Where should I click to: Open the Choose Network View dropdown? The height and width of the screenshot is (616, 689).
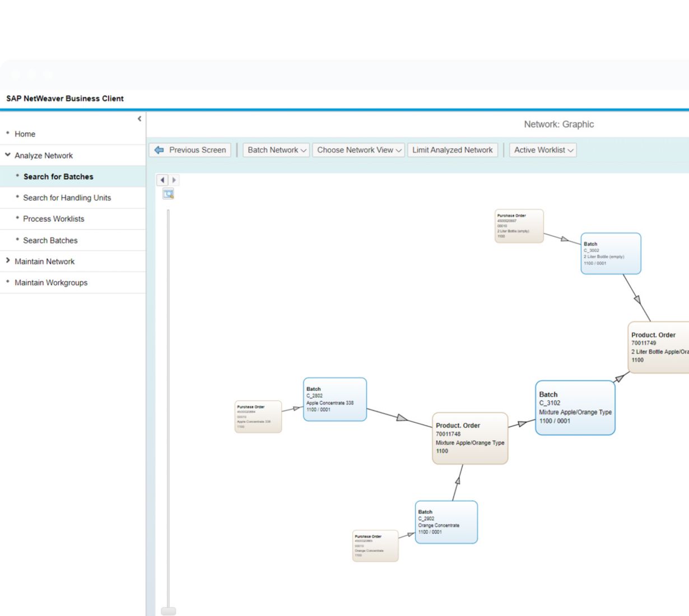pyautogui.click(x=359, y=150)
